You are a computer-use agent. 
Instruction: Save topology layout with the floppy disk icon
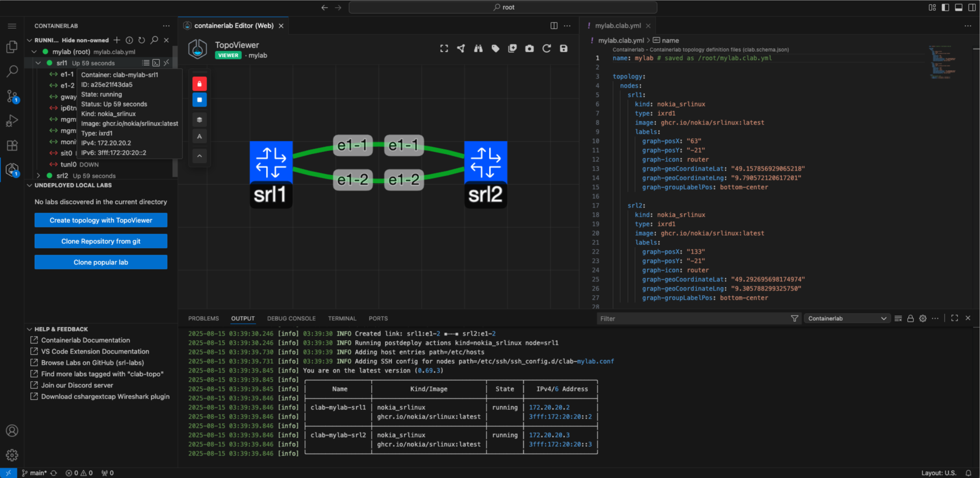[x=563, y=48]
